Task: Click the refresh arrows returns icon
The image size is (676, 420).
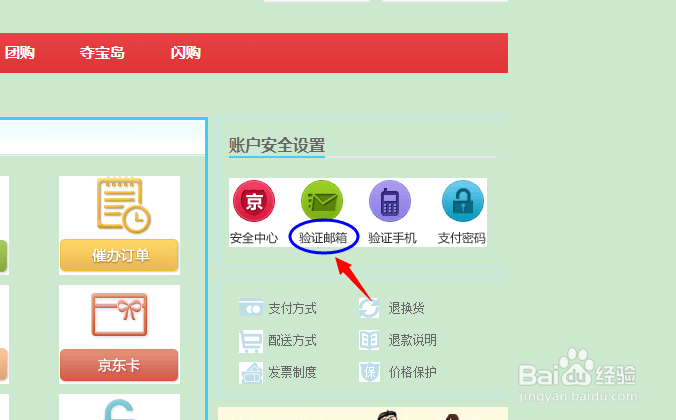Action: (369, 308)
